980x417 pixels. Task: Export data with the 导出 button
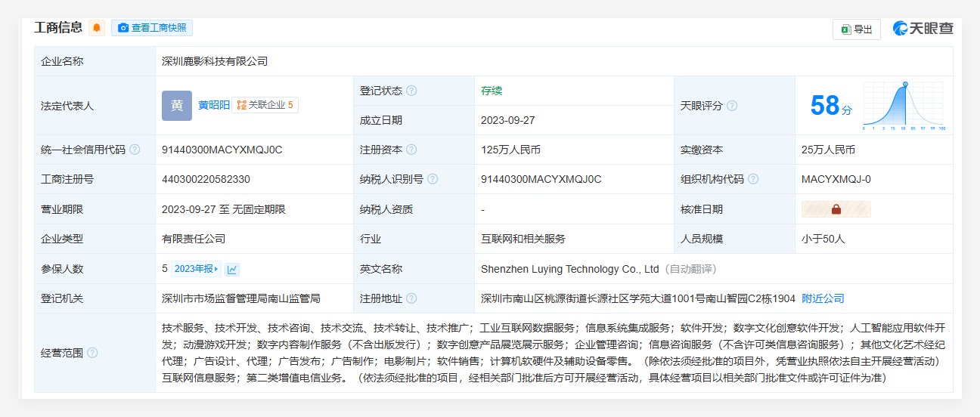click(856, 29)
